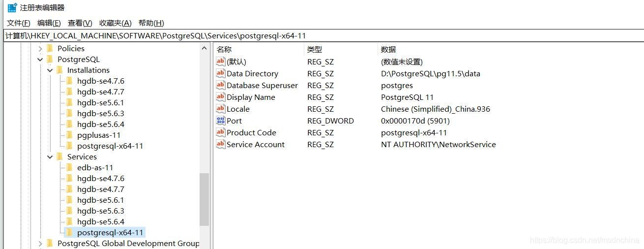Click string icon of Data Directory value
Image resolution: width=644 pixels, height=249 pixels.
tap(221, 73)
